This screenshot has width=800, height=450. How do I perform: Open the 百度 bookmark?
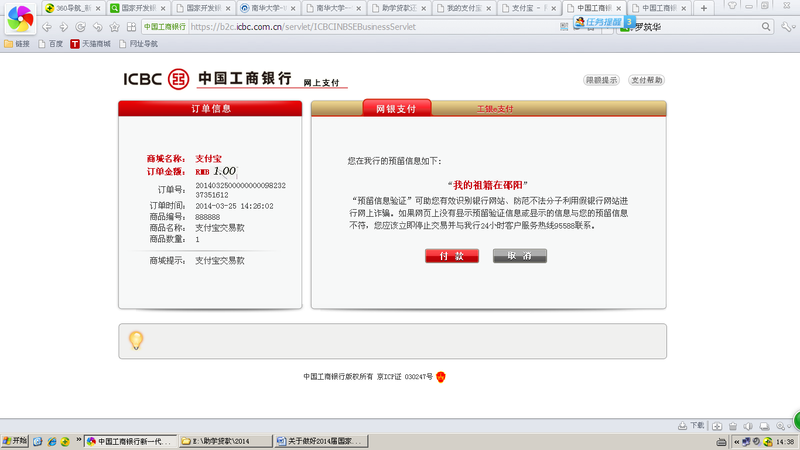pyautogui.click(x=51, y=44)
